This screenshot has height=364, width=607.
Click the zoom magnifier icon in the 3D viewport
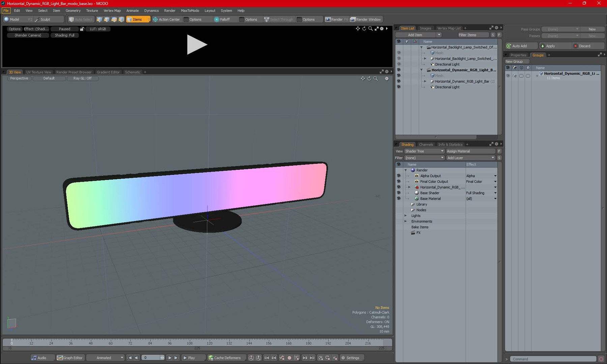coord(376,79)
